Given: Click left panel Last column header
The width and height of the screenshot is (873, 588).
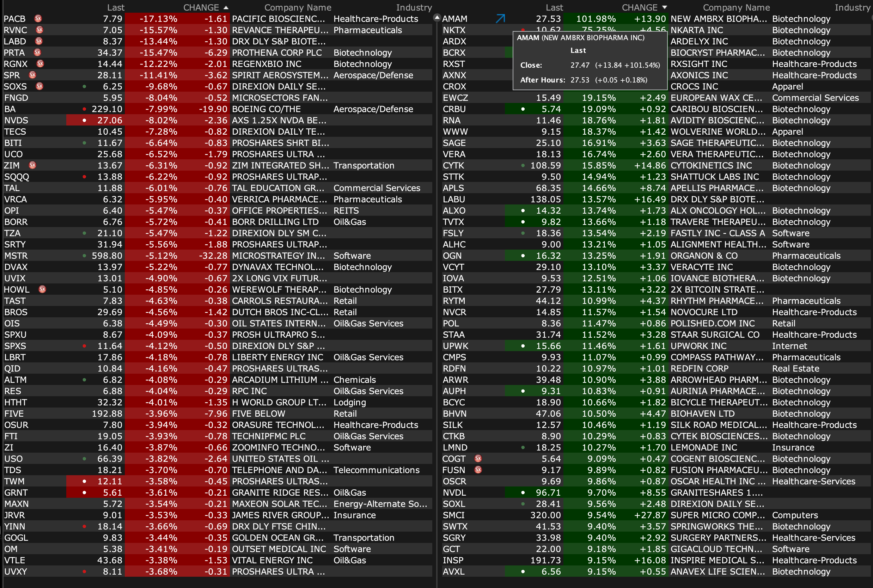Looking at the screenshot, I should pos(116,7).
